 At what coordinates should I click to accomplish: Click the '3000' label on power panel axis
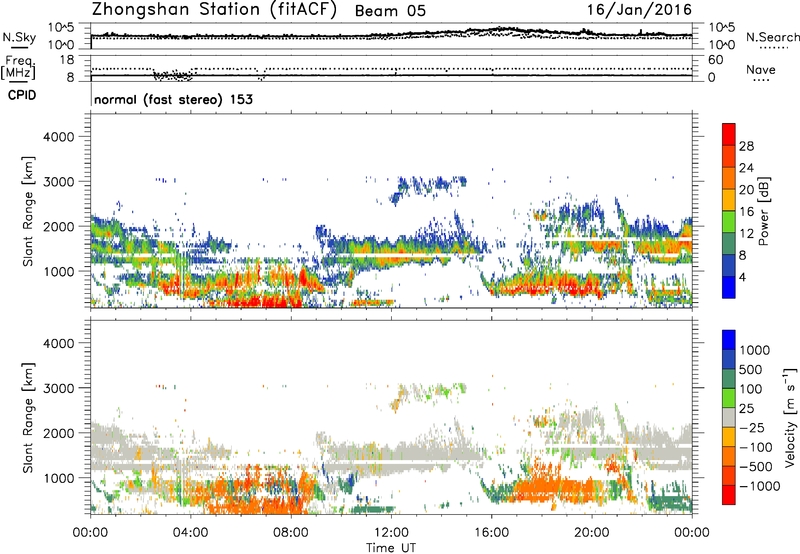(58, 182)
